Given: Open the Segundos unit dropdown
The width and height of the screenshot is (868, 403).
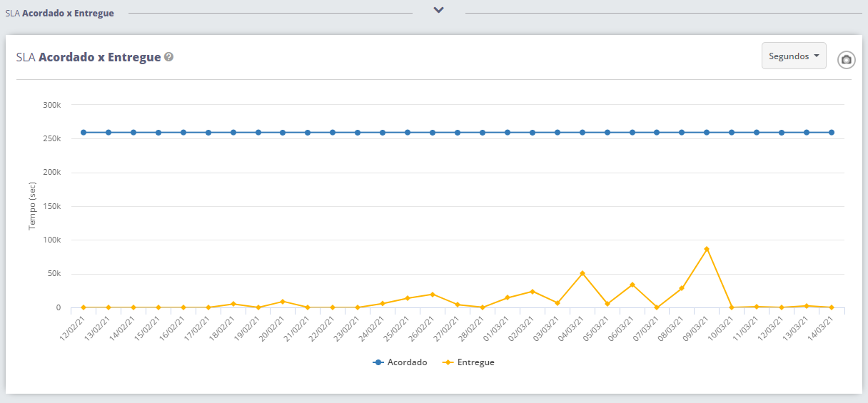Looking at the screenshot, I should pos(794,56).
